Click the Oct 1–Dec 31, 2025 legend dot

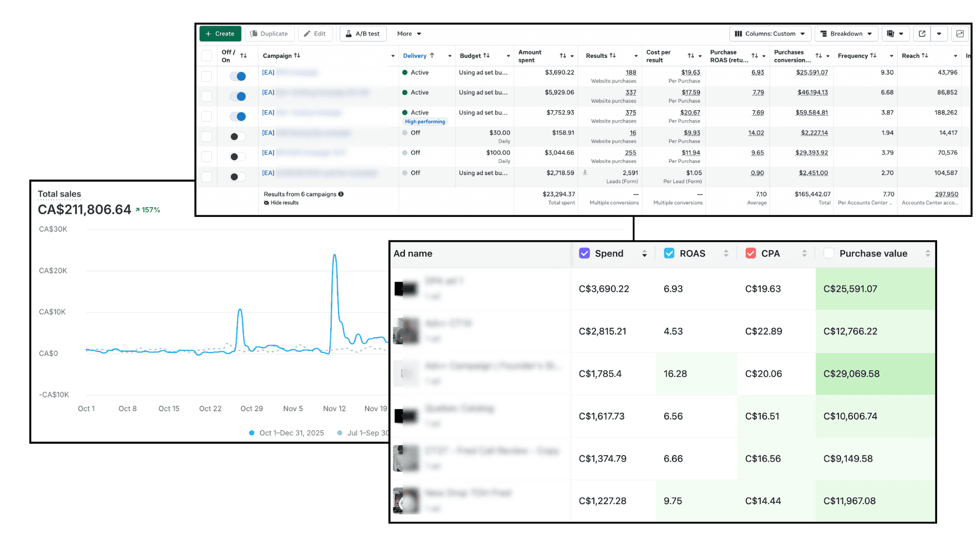point(252,433)
